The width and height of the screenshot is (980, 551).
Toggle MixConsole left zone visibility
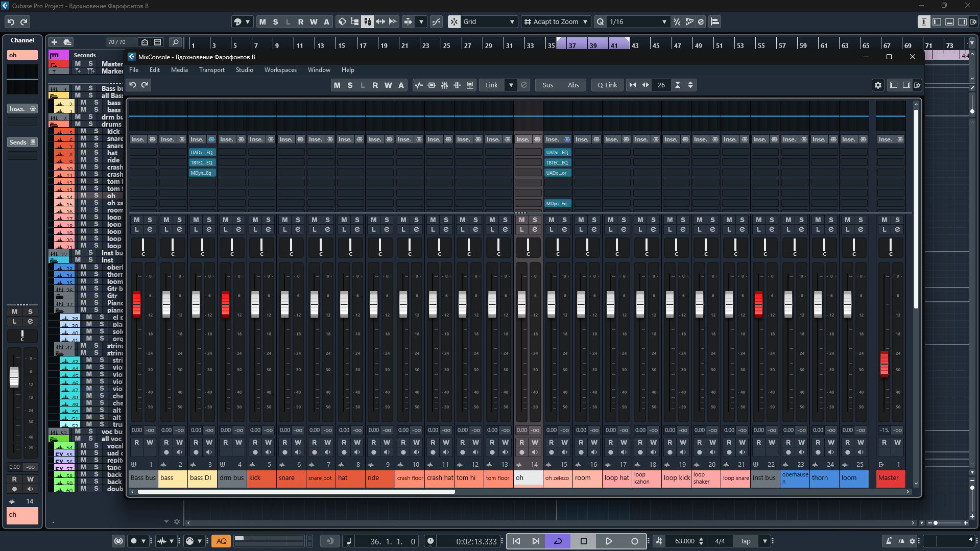(x=894, y=85)
